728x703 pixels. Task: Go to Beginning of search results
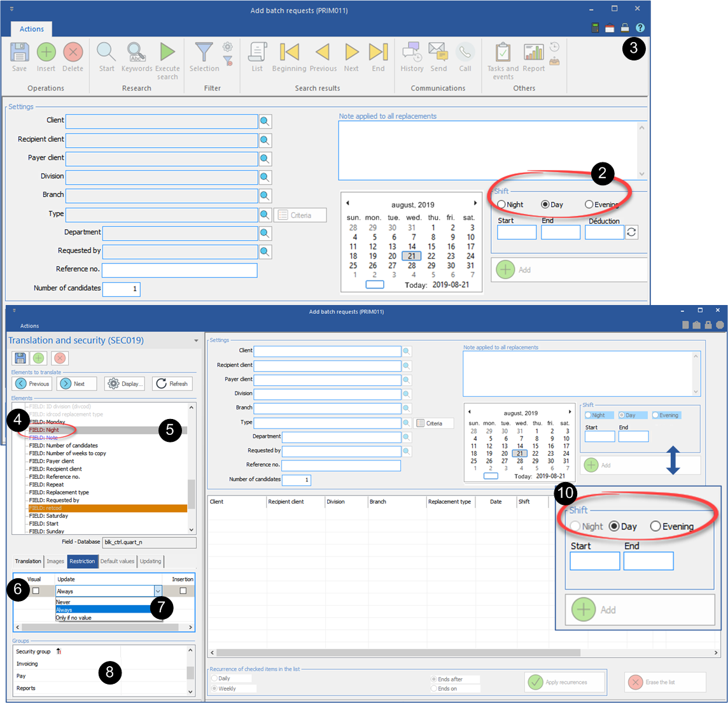pos(290,52)
